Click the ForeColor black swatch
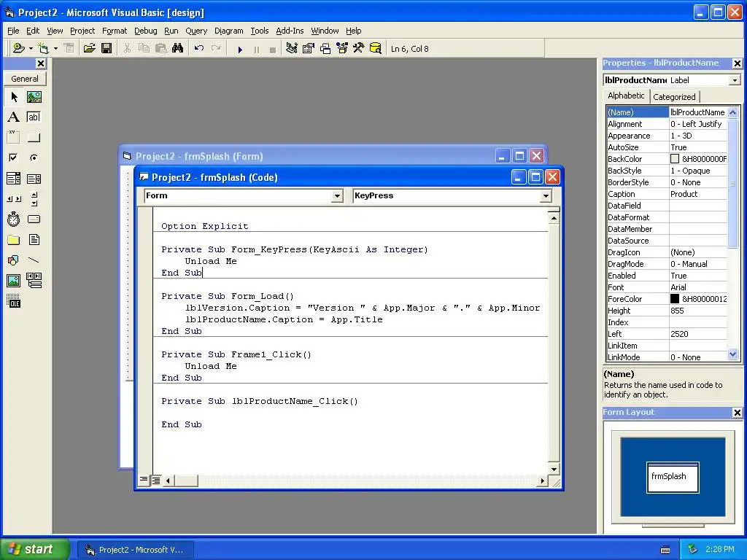This screenshot has width=747, height=560. point(675,298)
